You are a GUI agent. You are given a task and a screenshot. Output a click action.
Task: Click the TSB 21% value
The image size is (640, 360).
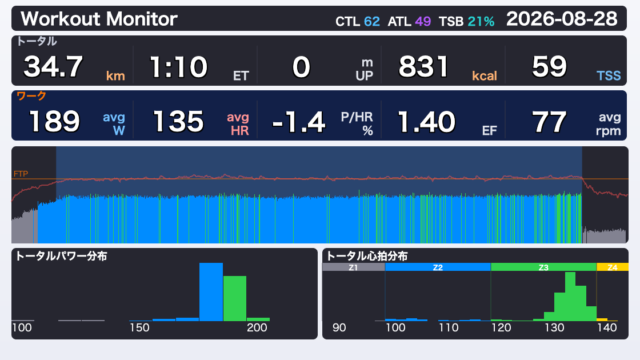467,21
